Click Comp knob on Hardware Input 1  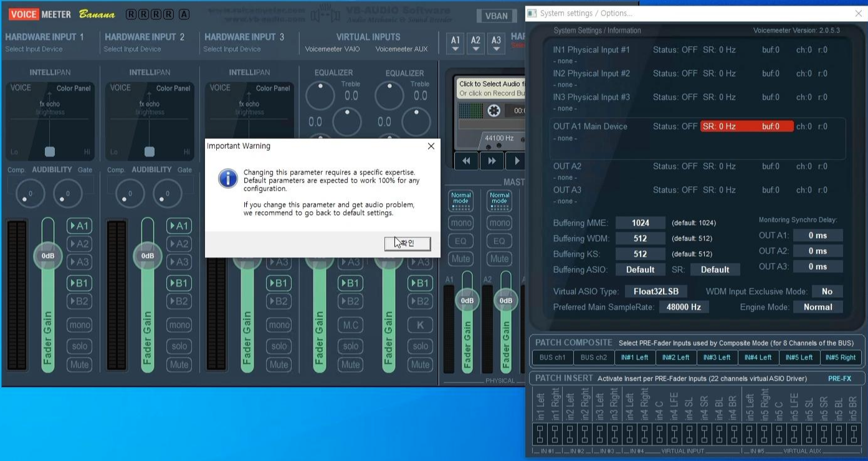[30, 194]
